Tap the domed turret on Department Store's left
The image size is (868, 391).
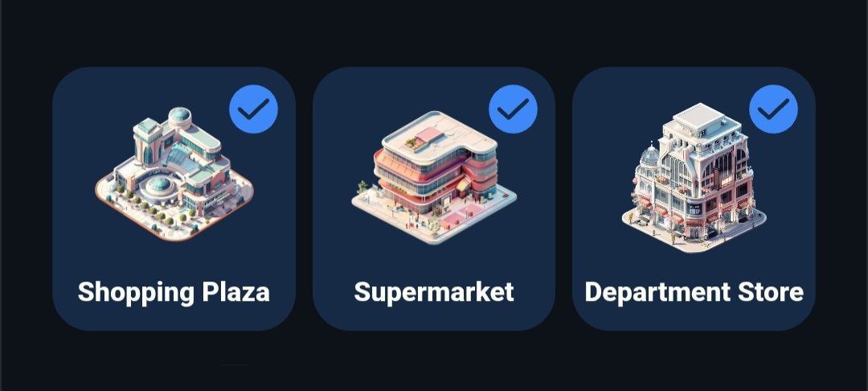click(649, 155)
